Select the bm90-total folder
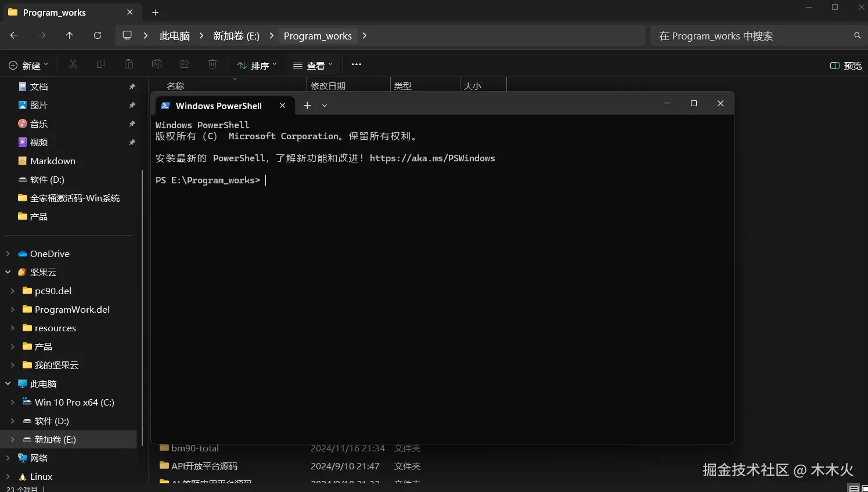Screen dimensions: 868x492 point(195,448)
